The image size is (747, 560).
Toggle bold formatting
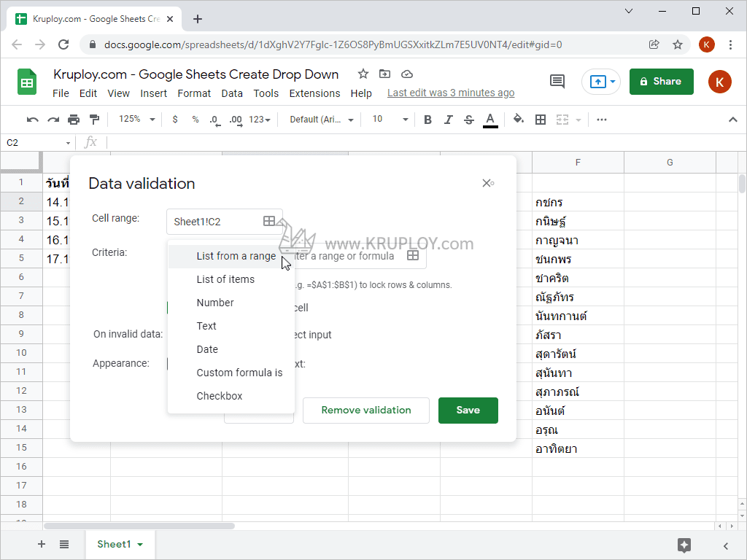click(x=427, y=120)
